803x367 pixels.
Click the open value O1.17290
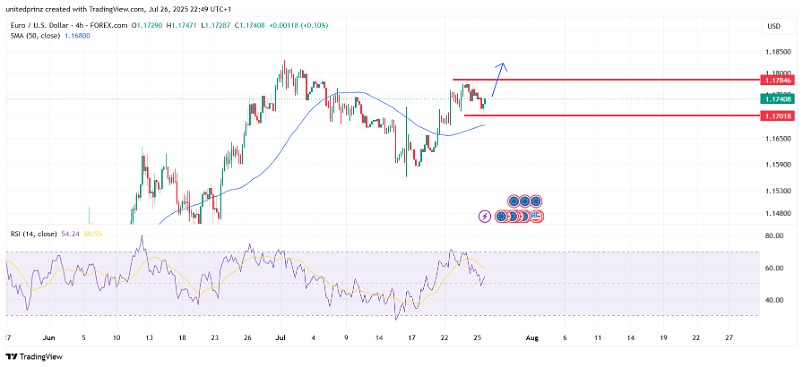[x=147, y=25]
